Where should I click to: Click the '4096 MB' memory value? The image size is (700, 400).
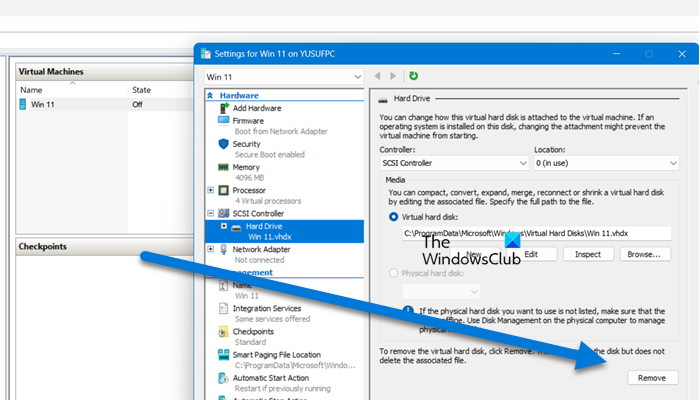(250, 178)
